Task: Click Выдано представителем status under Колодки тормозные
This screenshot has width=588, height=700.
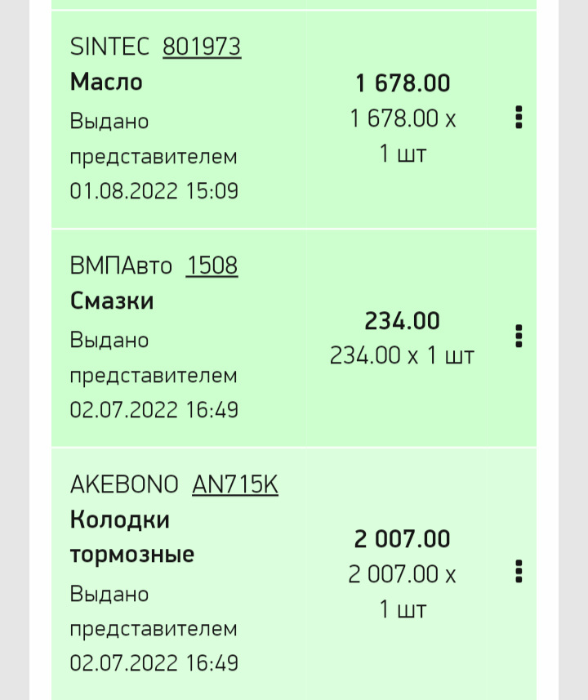Action: [154, 611]
